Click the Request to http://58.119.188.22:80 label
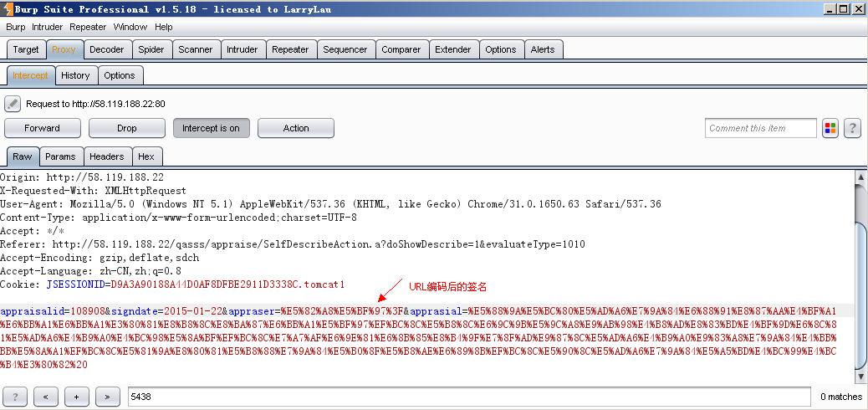The width and height of the screenshot is (868, 410). (x=96, y=104)
